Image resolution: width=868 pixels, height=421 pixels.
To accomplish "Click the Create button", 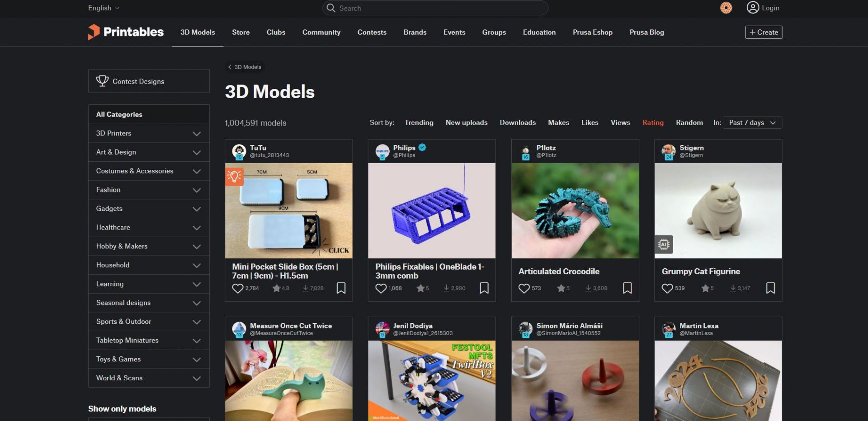I will pyautogui.click(x=764, y=33).
